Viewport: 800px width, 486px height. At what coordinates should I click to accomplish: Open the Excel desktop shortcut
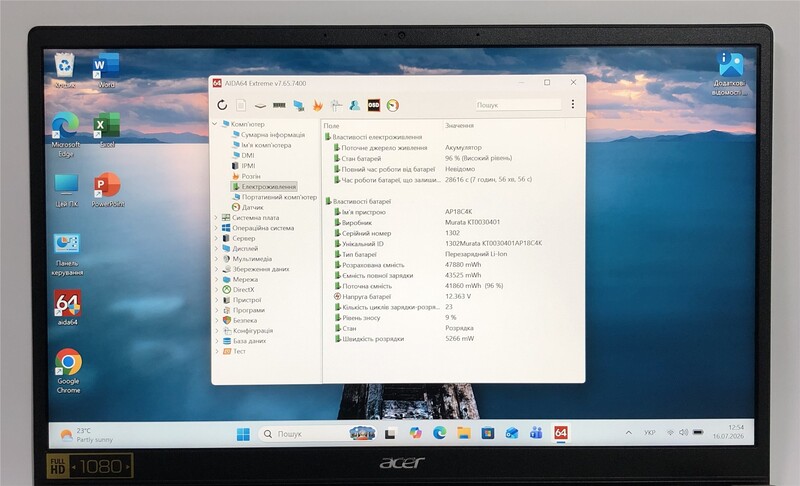[107, 131]
